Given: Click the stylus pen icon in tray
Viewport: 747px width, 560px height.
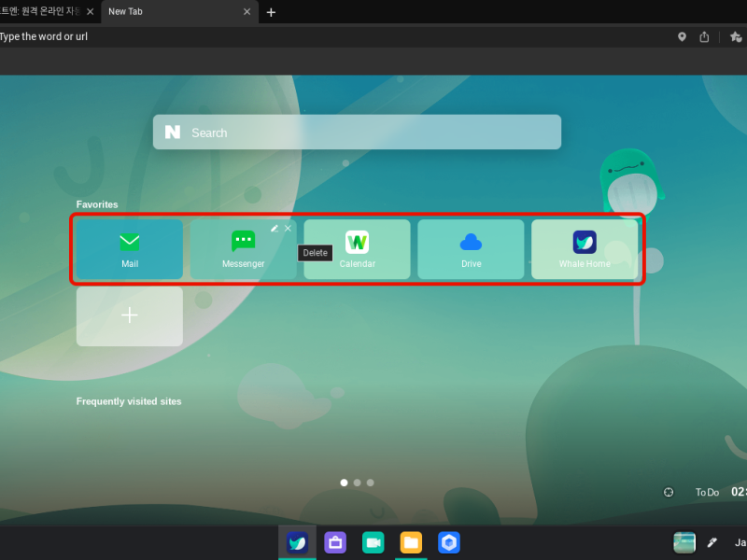Looking at the screenshot, I should coord(712,542).
